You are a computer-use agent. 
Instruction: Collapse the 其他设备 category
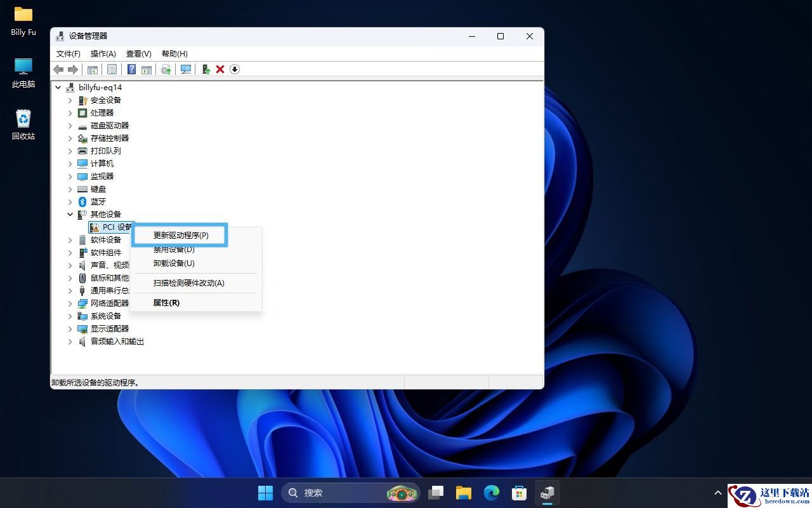70,215
